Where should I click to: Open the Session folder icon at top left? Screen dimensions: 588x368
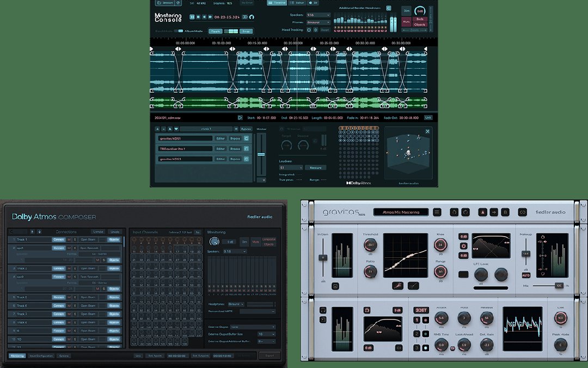158,3
